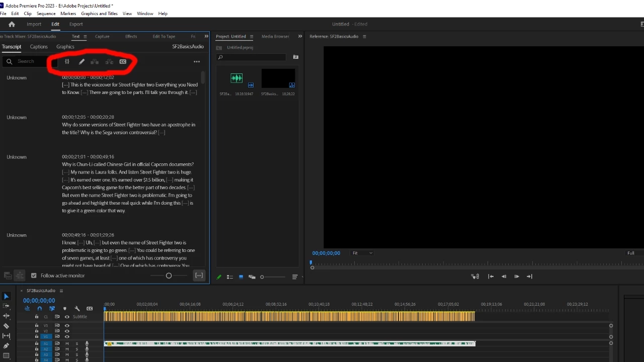Switch Project panel to Freeform View
644x362 pixels.
click(x=252, y=277)
